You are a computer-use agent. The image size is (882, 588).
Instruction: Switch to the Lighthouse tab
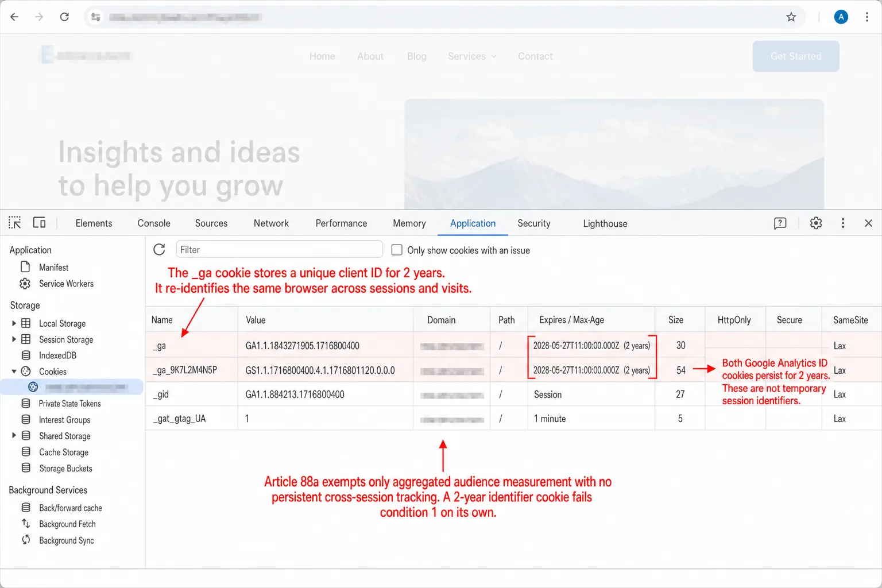coord(605,223)
